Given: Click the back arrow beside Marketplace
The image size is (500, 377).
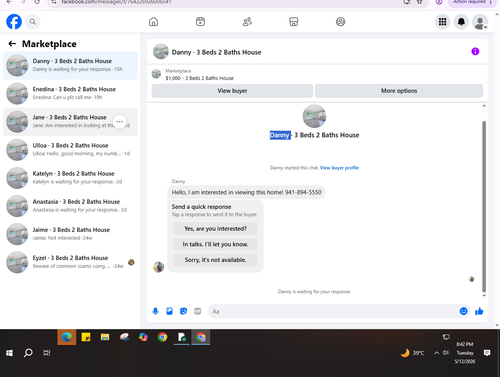Looking at the screenshot, I should pyautogui.click(x=12, y=44).
